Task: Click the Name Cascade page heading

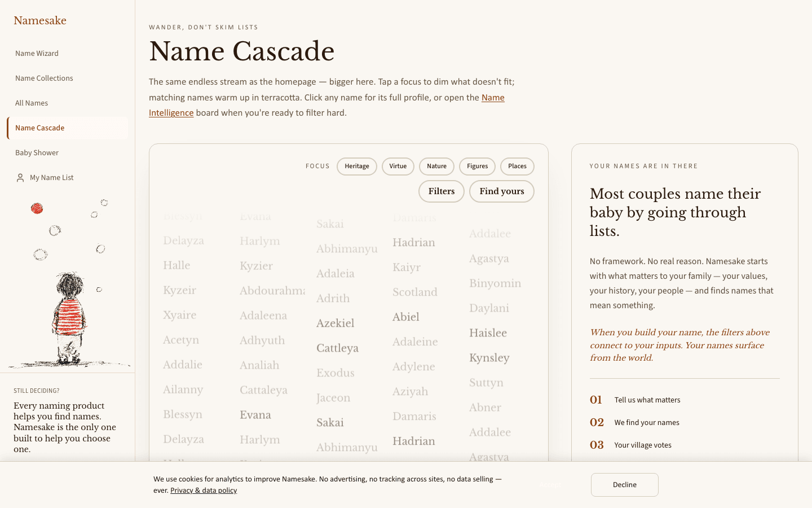Action: pyautogui.click(x=242, y=51)
